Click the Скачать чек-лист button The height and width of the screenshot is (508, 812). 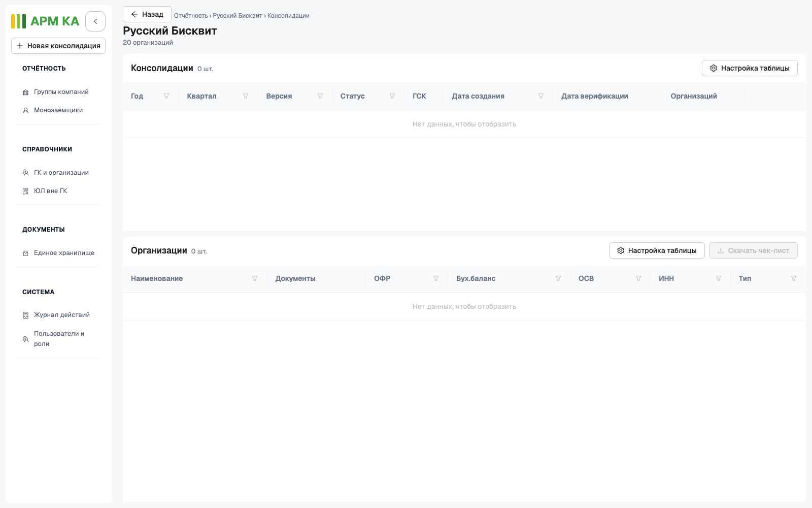point(753,250)
